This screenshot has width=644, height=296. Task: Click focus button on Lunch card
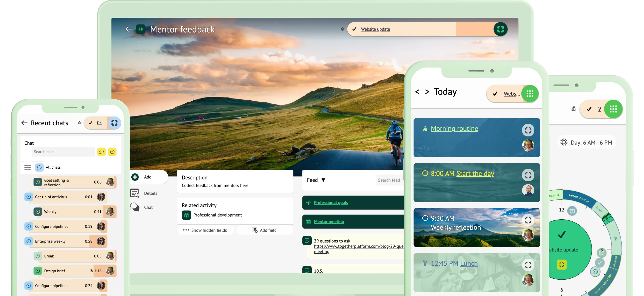coord(528,265)
